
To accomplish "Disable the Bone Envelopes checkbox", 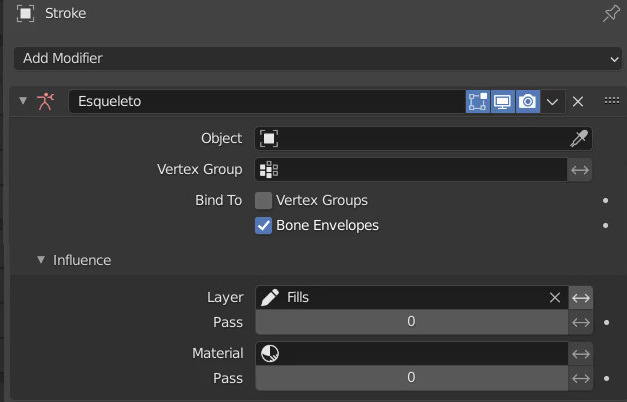I will click(x=264, y=226).
